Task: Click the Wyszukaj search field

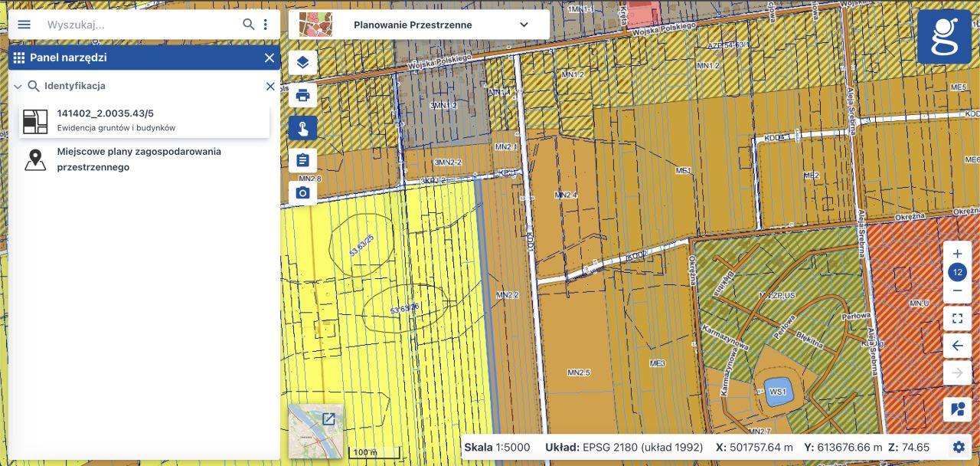Action: [x=138, y=25]
